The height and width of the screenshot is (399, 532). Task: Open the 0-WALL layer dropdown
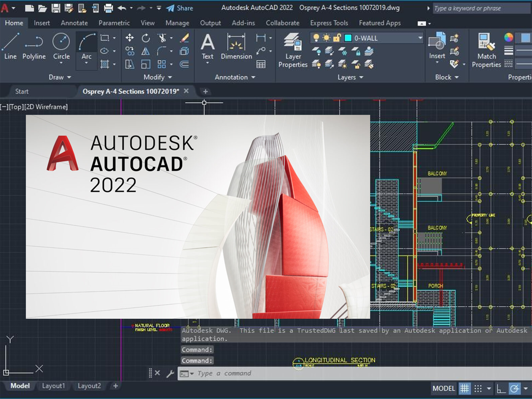420,38
